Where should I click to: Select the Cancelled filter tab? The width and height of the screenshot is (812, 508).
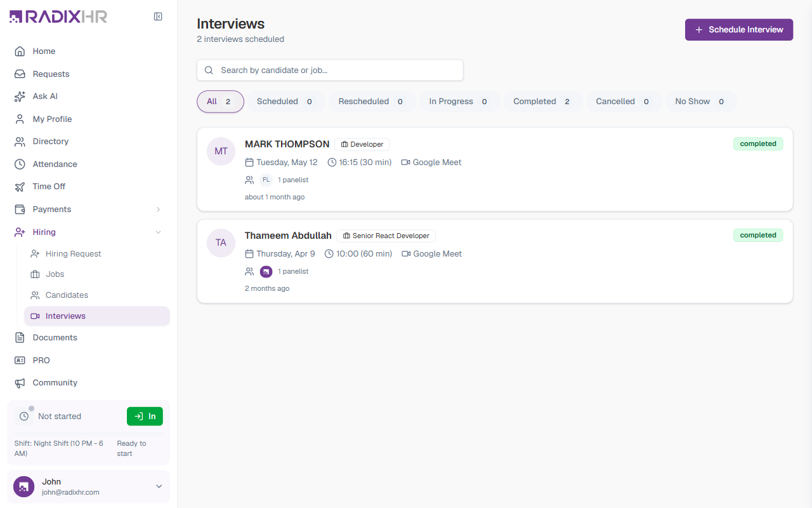[624, 102]
